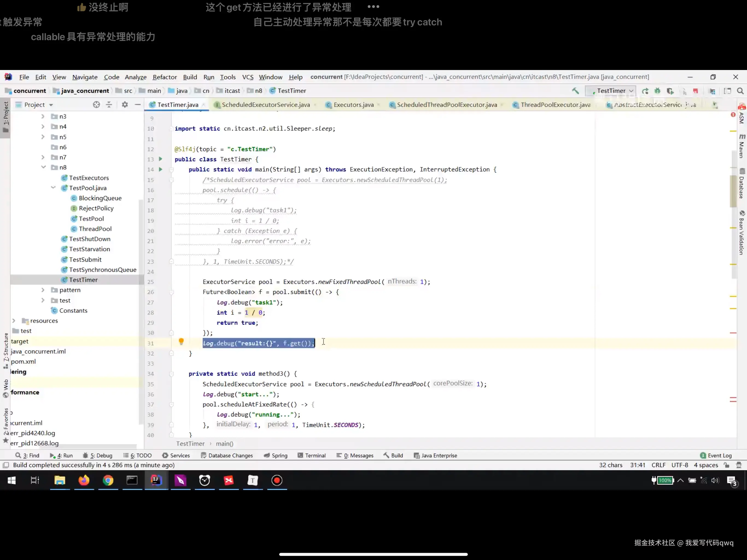This screenshot has width=747, height=560.
Task: Open Project panel settings gear
Action: tap(125, 105)
